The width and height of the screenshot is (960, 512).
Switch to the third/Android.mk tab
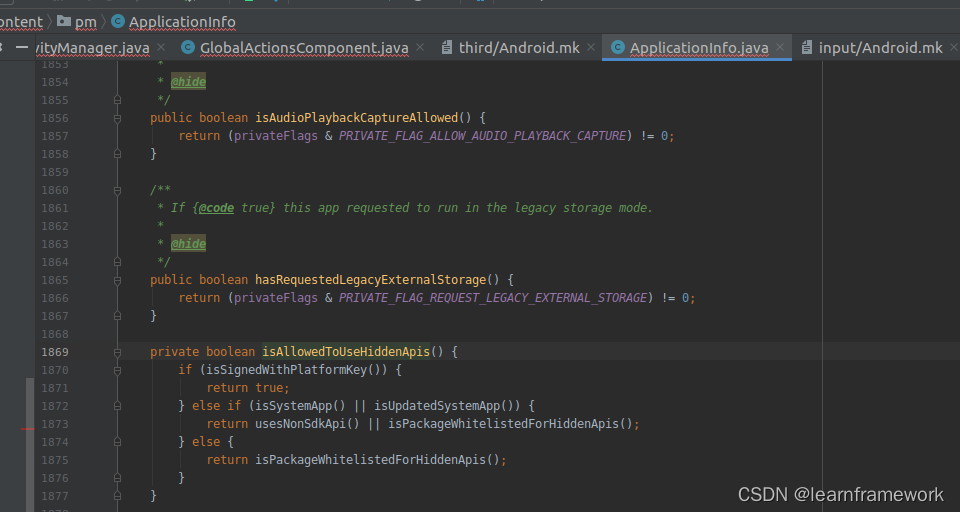pos(519,48)
